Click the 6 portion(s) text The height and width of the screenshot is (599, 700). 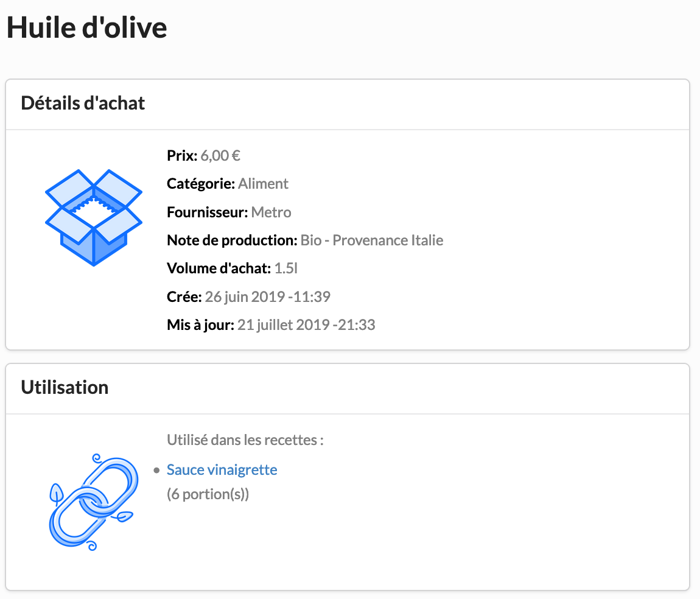(208, 494)
